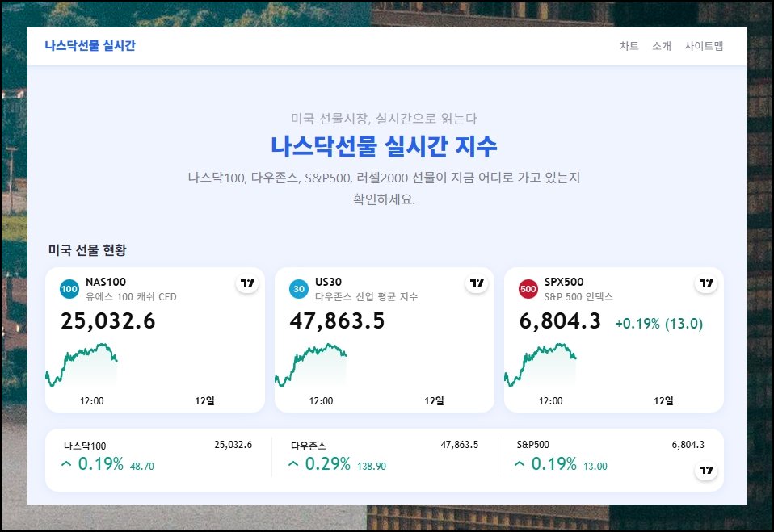Click the TradingView logo on NAS100 card

click(x=247, y=283)
